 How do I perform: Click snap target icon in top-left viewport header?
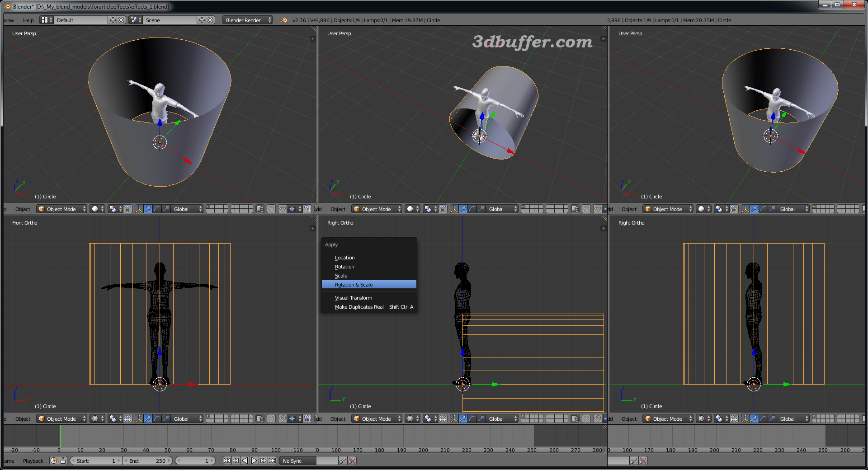coord(307,209)
